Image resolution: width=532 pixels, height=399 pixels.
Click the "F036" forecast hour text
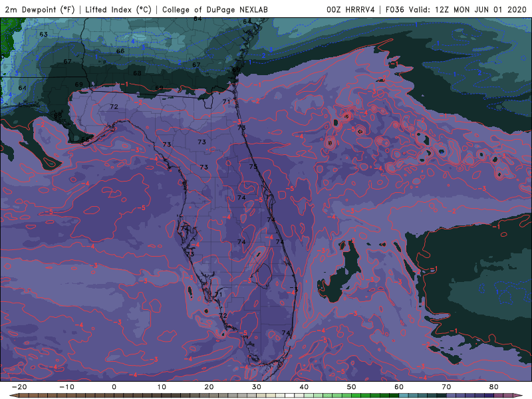coord(395,9)
